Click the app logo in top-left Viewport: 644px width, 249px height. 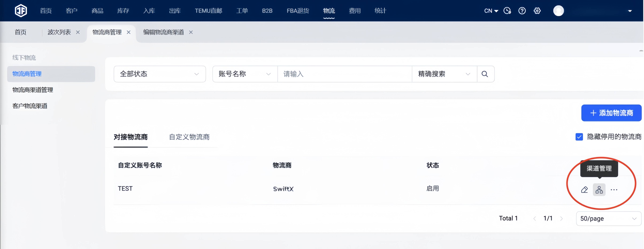(21, 11)
